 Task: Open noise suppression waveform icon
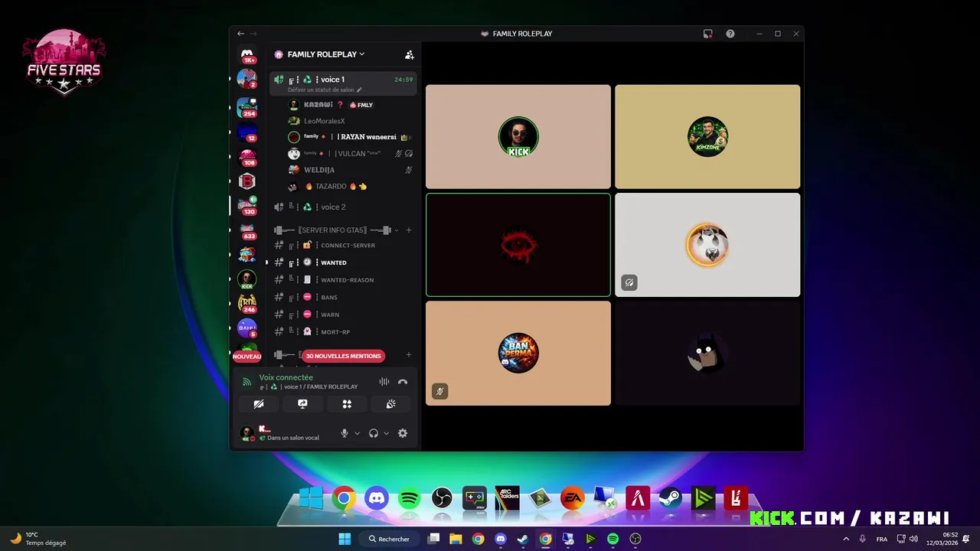click(384, 381)
